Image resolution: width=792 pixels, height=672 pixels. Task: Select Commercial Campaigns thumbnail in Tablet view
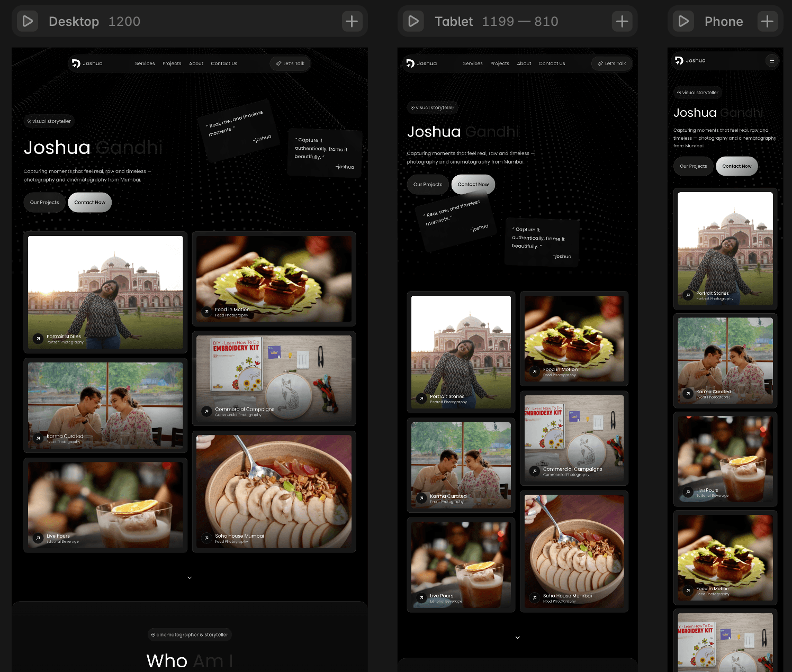(574, 438)
